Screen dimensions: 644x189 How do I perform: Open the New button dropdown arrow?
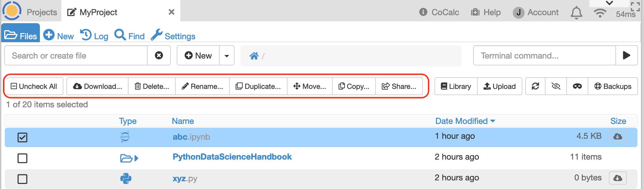pos(227,56)
